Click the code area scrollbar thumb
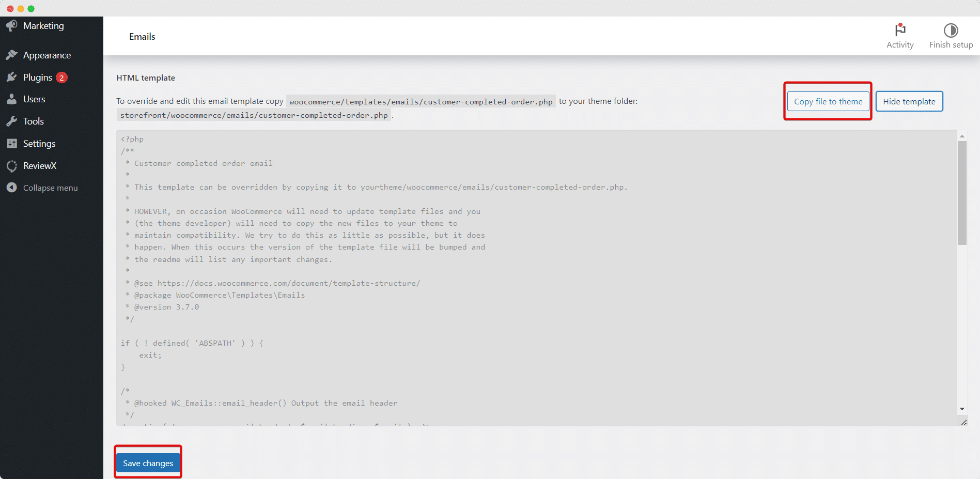Screen dimensions: 980x479 click(962, 193)
